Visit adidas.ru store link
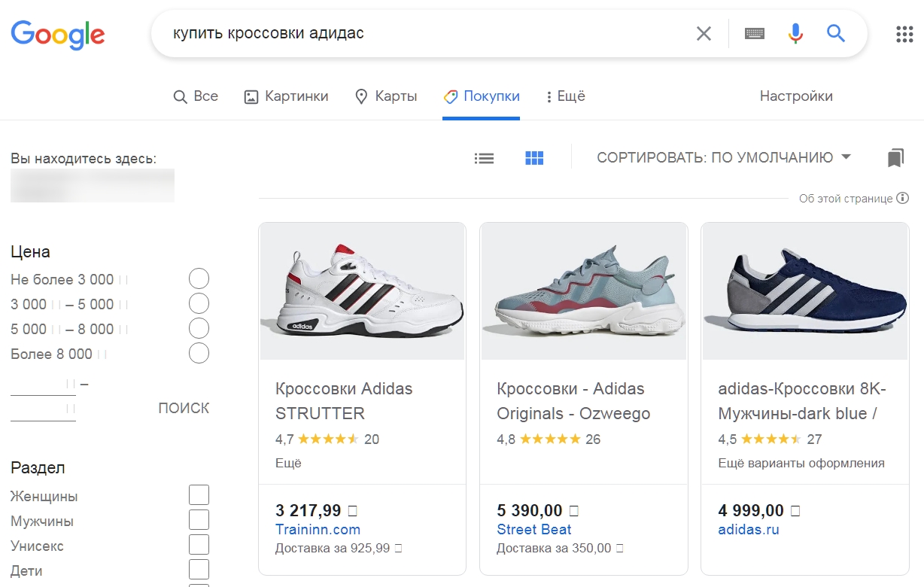924x587 pixels. tap(749, 529)
